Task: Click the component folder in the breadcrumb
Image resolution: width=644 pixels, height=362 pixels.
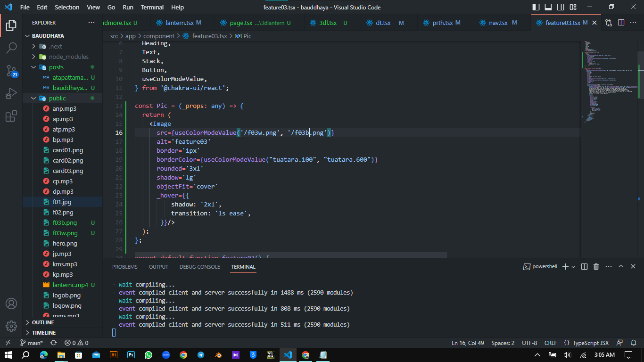Action: point(159,36)
